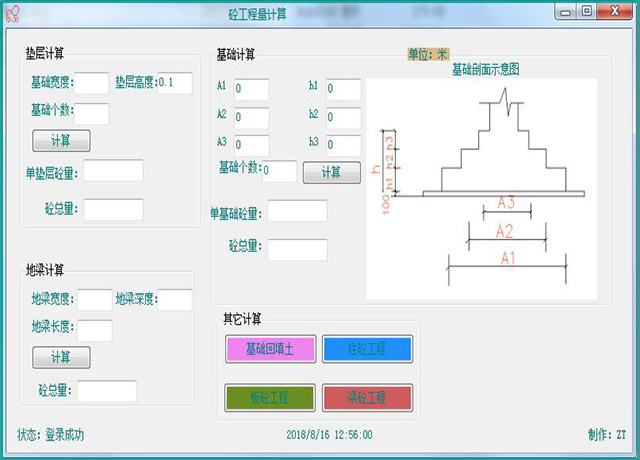
Task: Click 计算 button in 基础计算 section
Action: pos(331,172)
